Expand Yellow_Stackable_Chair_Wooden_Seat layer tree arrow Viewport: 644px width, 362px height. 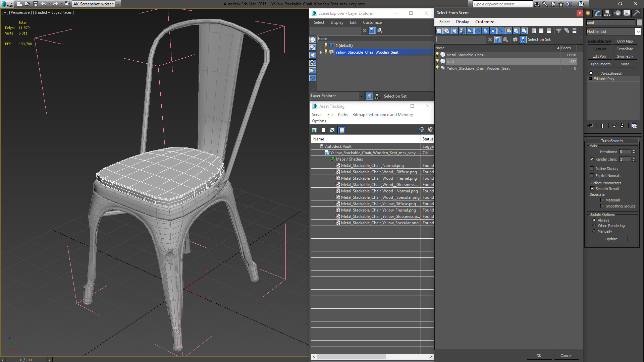[x=321, y=52]
